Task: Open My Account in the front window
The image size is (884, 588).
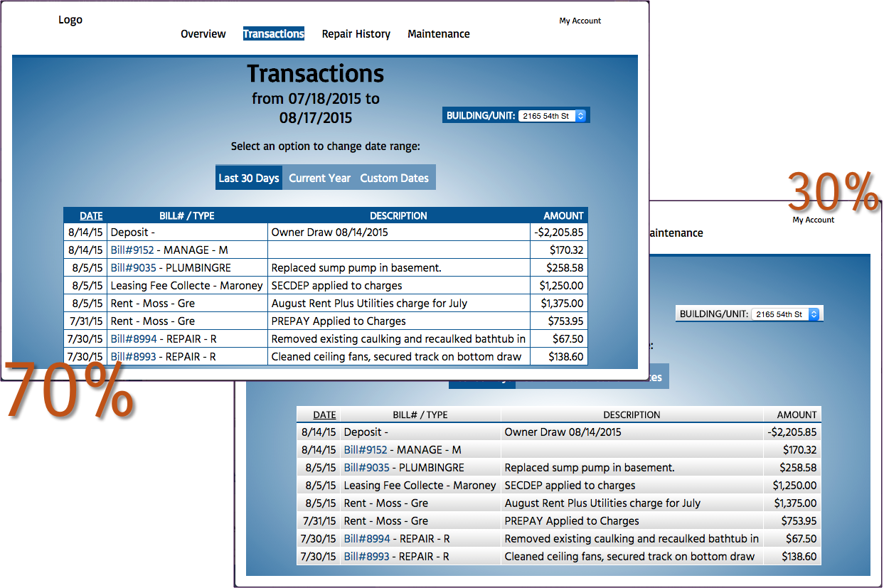Action: click(x=580, y=21)
